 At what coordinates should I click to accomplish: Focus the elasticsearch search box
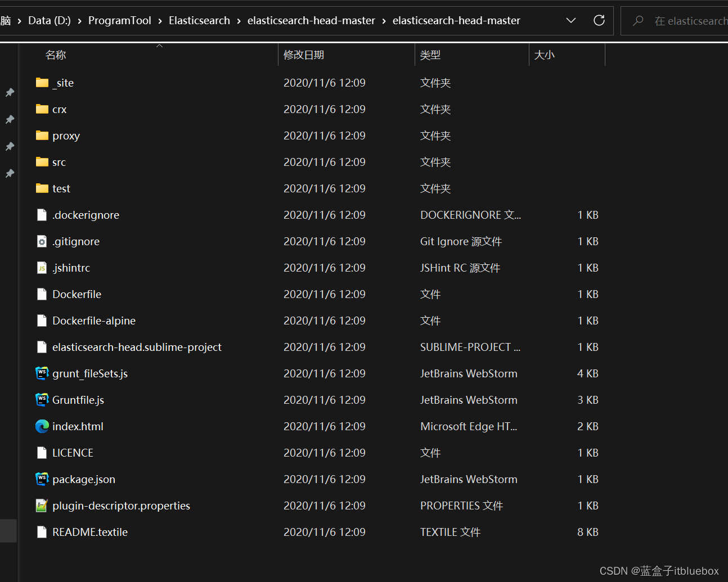coord(689,21)
